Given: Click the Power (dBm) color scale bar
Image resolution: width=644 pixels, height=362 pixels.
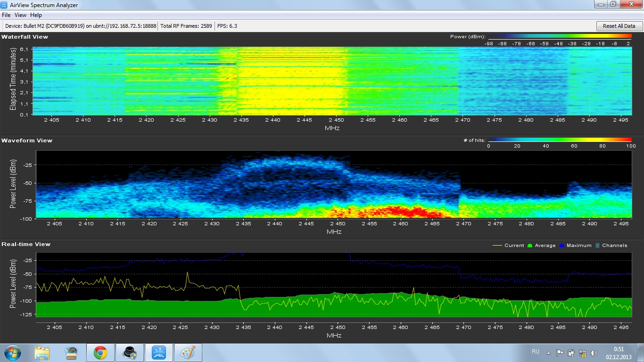Looking at the screenshot, I should tap(558, 37).
